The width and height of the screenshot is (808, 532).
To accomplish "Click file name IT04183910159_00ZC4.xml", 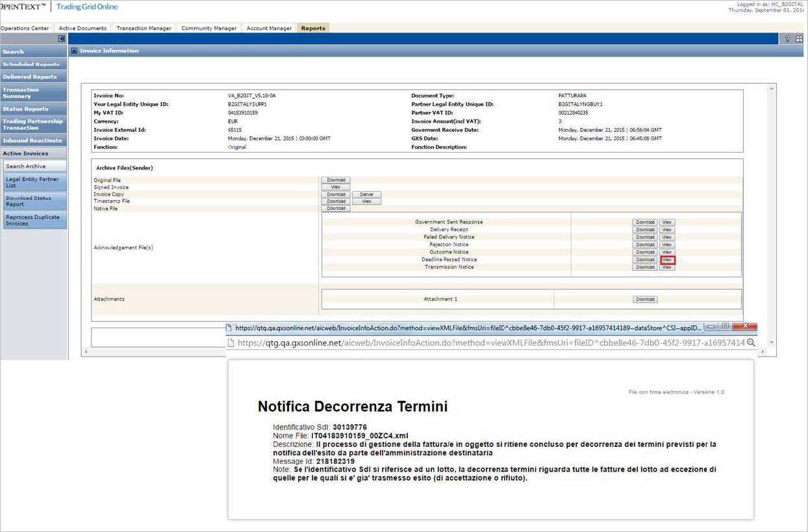I will (360, 436).
